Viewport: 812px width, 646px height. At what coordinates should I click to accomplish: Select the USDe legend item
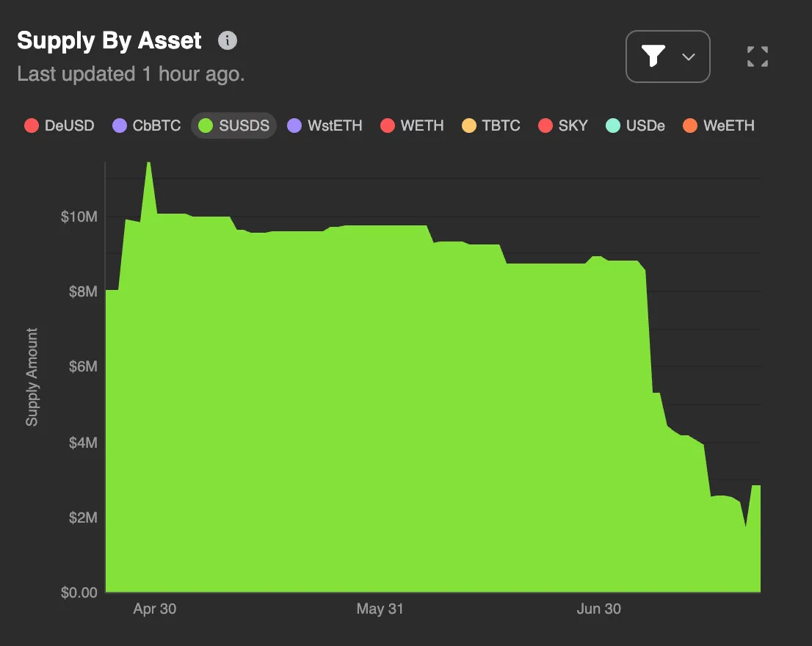point(636,126)
